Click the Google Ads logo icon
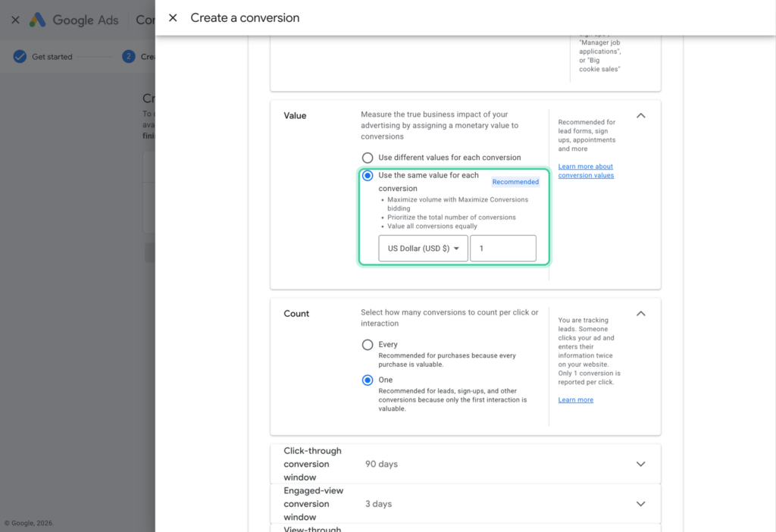The height and width of the screenshot is (532, 776). [x=38, y=20]
